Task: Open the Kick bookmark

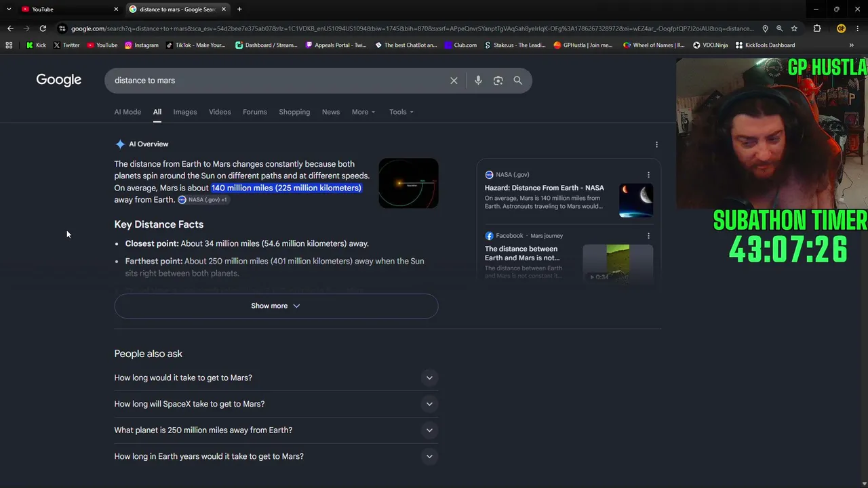Action: 36,45
